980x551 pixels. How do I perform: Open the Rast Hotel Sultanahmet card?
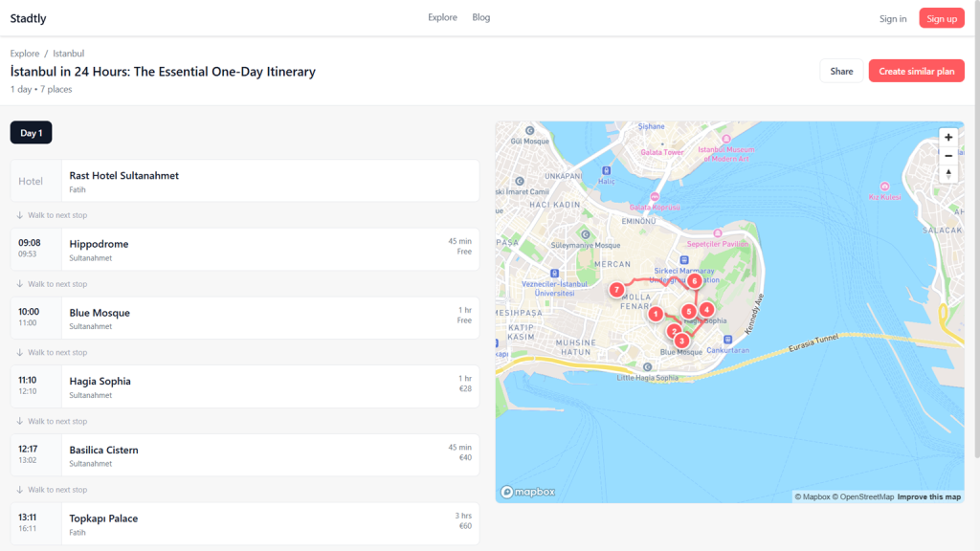coord(245,181)
